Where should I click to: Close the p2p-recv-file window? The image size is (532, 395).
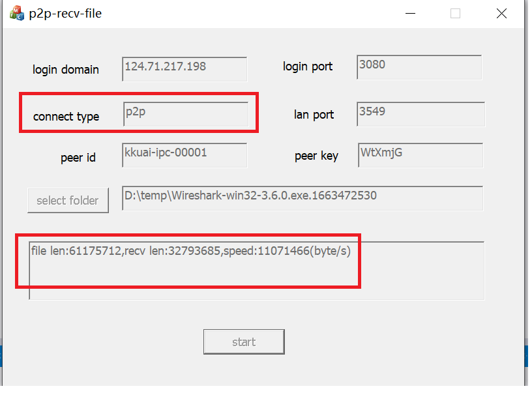click(501, 14)
